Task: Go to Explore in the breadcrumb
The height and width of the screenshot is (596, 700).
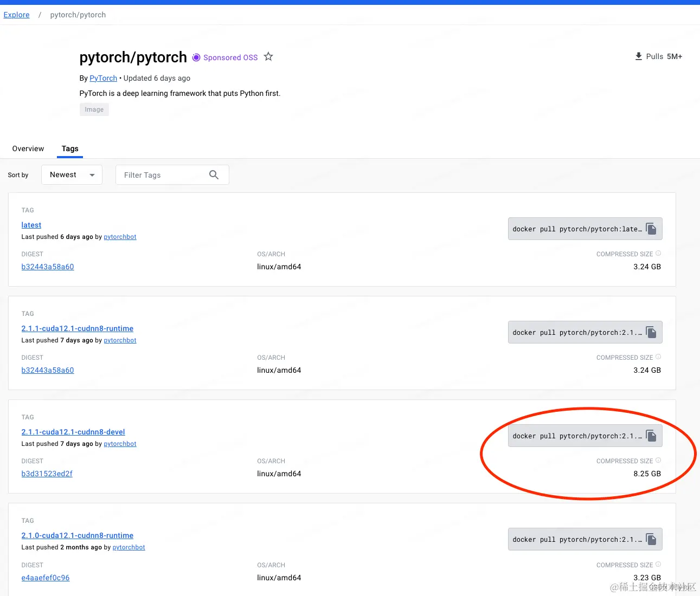Action: pos(16,15)
